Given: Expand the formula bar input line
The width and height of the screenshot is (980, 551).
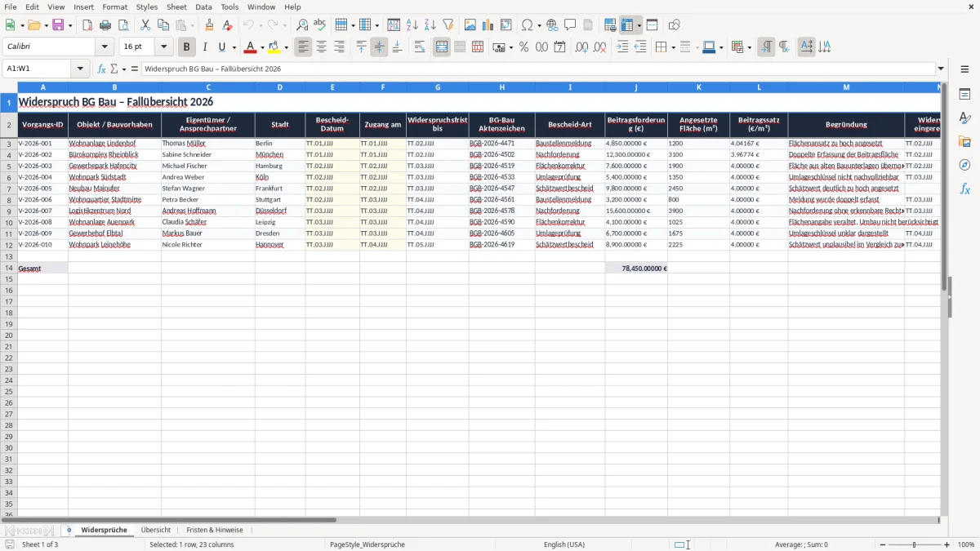Looking at the screenshot, I should (941, 69).
